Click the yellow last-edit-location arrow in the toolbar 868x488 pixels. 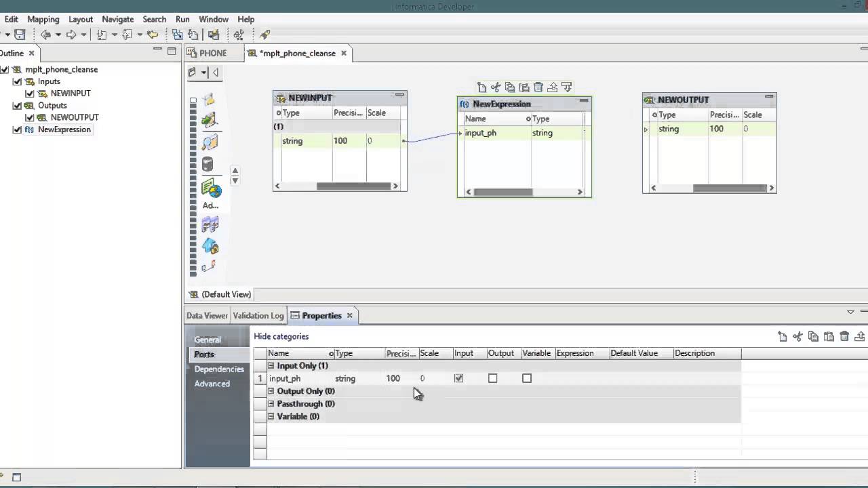[153, 35]
